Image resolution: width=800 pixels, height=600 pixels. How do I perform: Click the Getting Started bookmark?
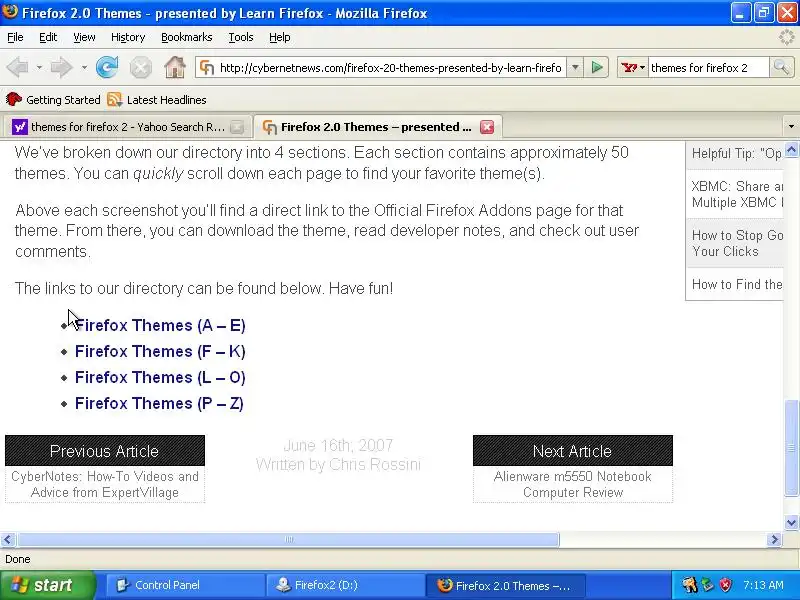click(53, 99)
